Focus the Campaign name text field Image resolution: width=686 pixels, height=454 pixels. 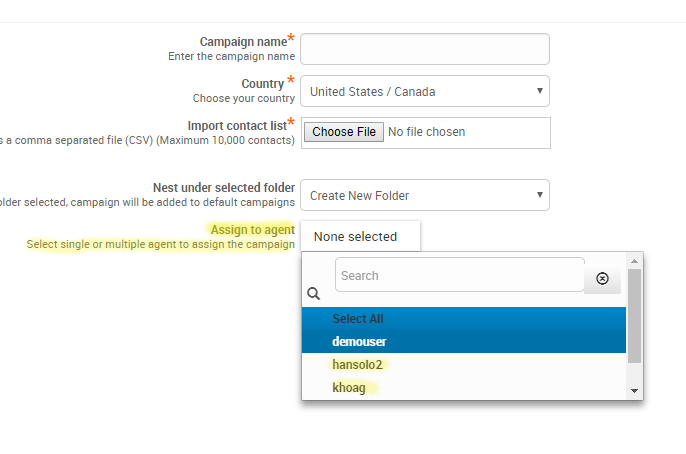[x=425, y=49]
